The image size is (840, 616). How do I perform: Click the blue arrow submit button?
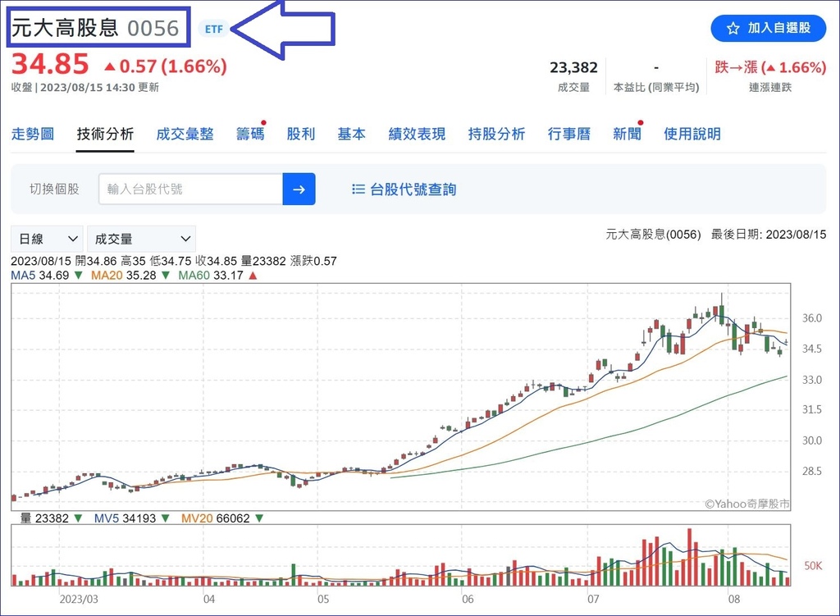click(x=299, y=189)
